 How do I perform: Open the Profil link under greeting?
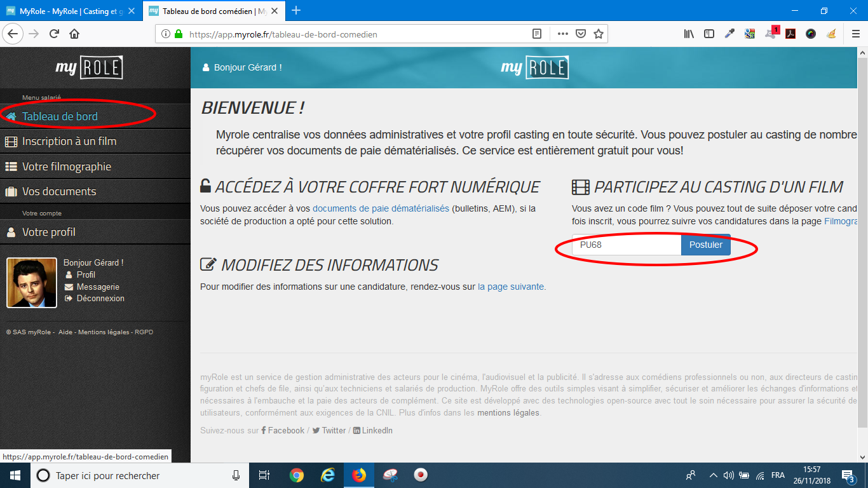86,274
